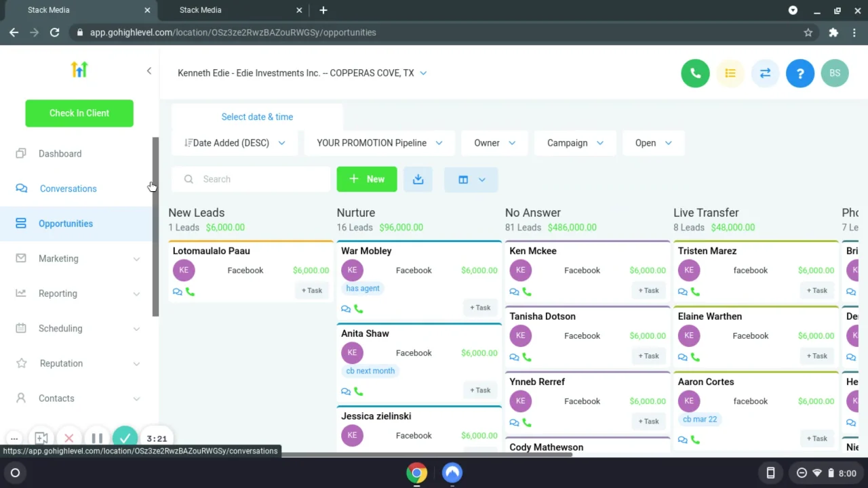Open Conversations in the sidebar
Image resolution: width=868 pixels, height=488 pixels.
coord(68,188)
